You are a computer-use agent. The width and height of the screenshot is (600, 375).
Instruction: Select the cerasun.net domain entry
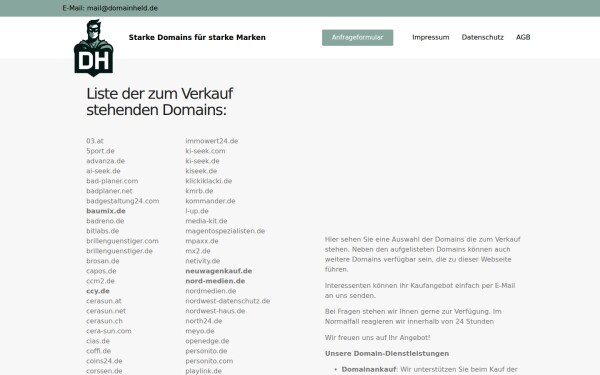coord(106,311)
